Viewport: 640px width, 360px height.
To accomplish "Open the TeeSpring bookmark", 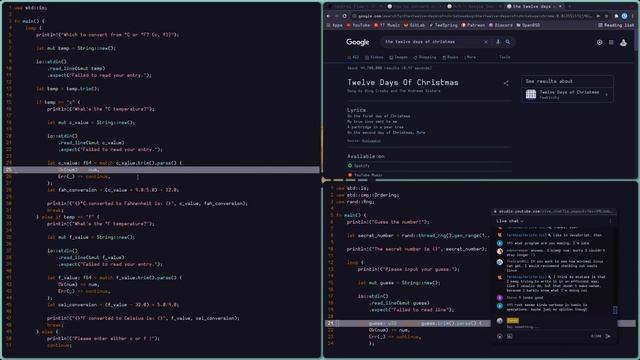I will click(x=443, y=25).
